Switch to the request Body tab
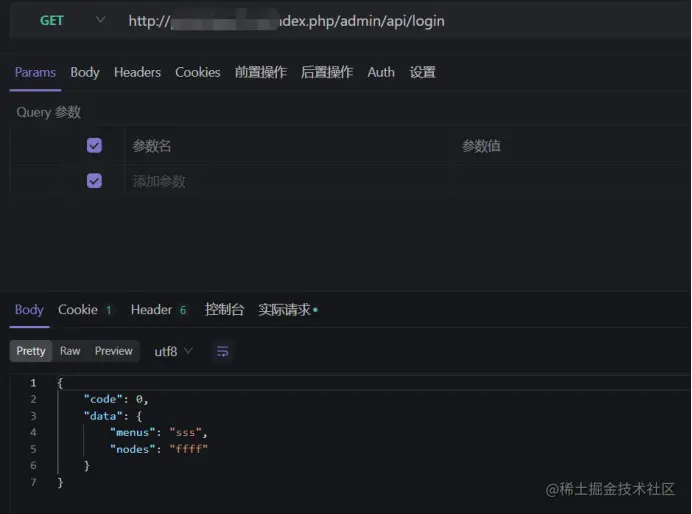Screen dimensions: 692x514 point(85,72)
